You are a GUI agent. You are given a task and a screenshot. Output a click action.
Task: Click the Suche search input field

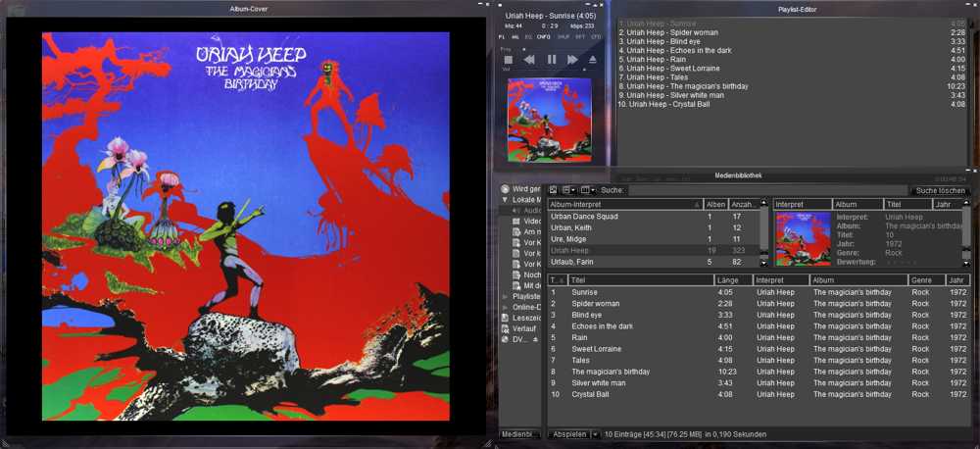pyautogui.click(x=764, y=190)
